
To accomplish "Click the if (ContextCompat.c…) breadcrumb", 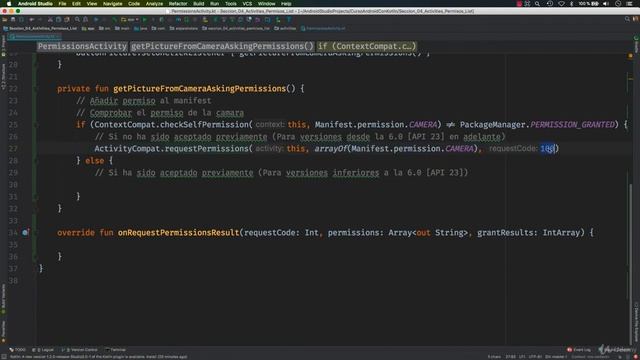I will pyautogui.click(x=367, y=46).
